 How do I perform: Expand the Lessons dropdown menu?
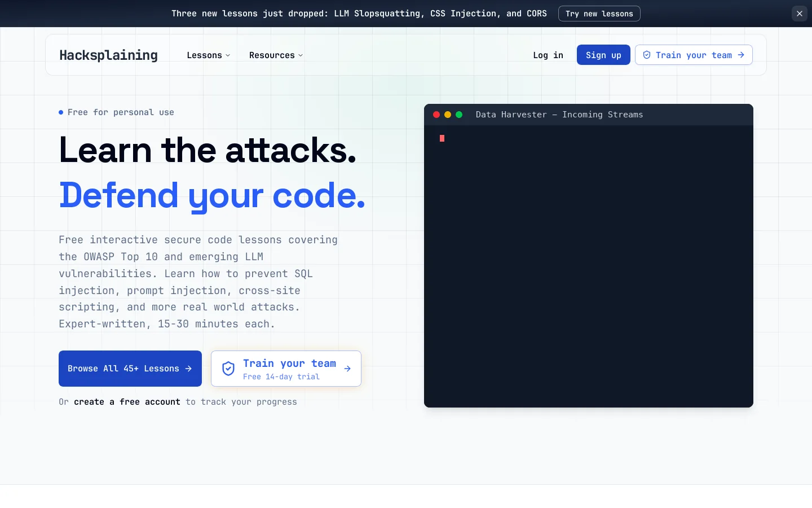pos(208,55)
